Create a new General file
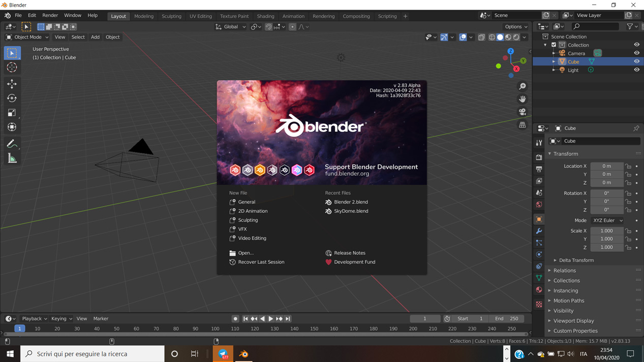Screen dimensions: 644x362 point(247,202)
